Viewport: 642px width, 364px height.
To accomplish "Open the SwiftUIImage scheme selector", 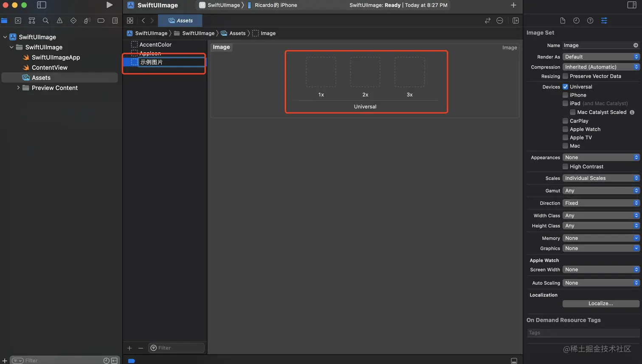I will point(220,5).
